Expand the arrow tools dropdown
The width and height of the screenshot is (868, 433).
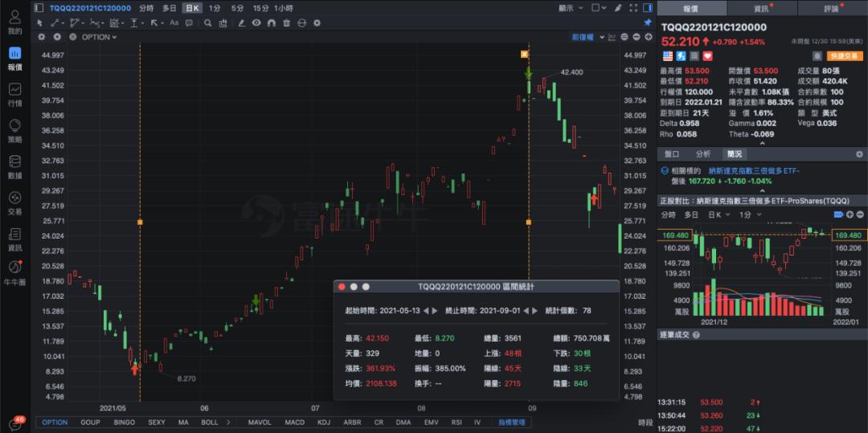click(x=162, y=23)
